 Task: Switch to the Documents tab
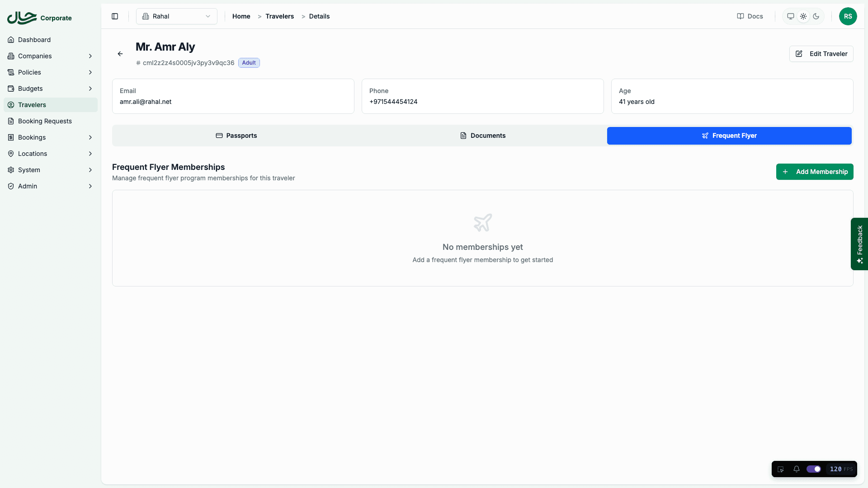pyautogui.click(x=483, y=136)
